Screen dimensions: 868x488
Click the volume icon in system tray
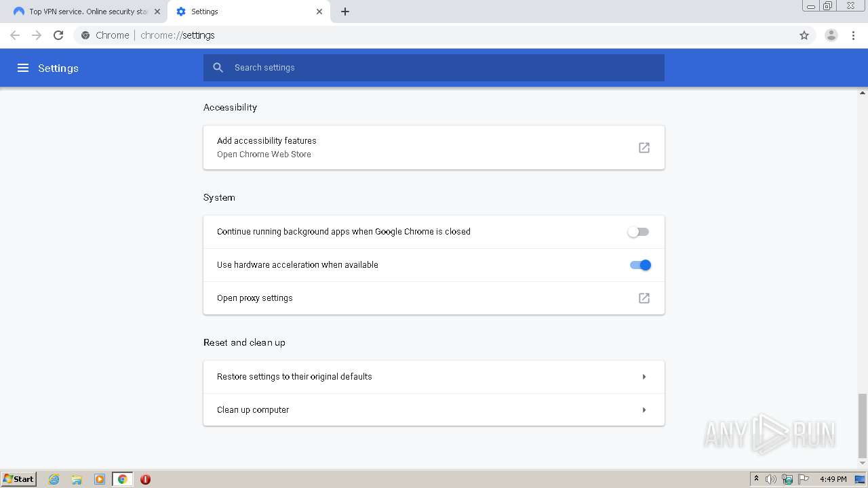tap(771, 479)
